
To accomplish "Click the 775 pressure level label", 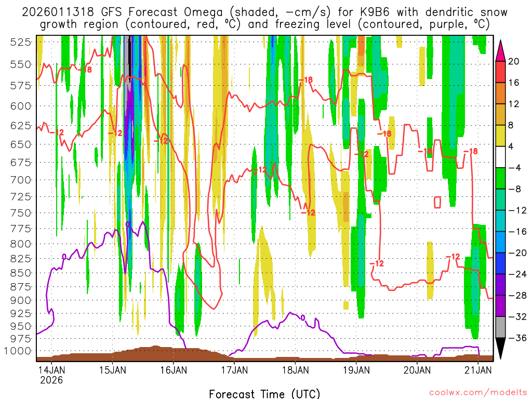I will coord(21,229).
